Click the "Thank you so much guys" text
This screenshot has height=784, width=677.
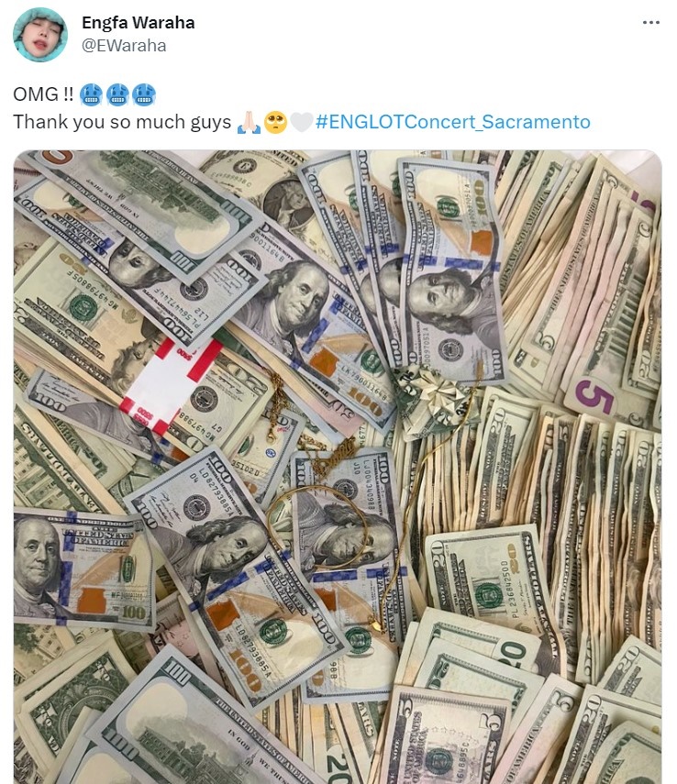(x=122, y=122)
